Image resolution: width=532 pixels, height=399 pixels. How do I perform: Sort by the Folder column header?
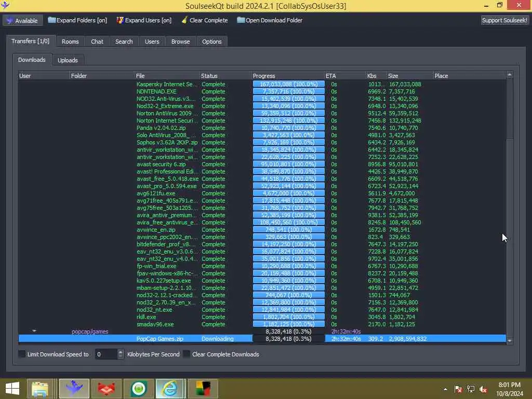pos(102,76)
